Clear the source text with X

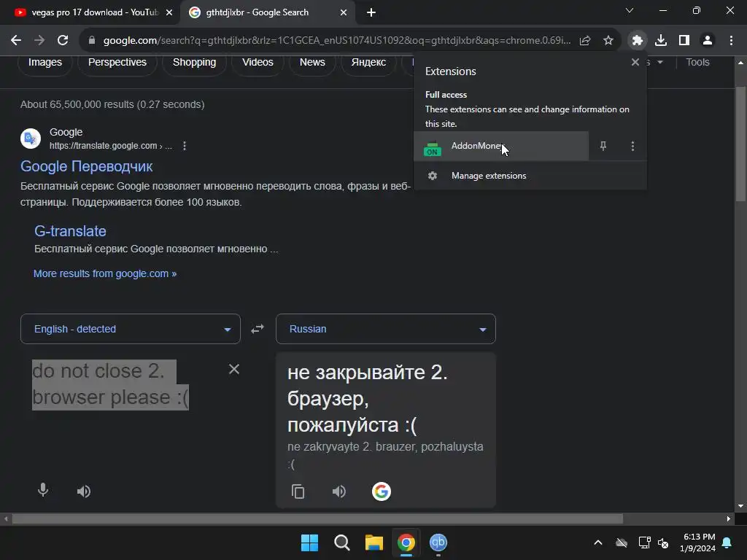point(234,369)
